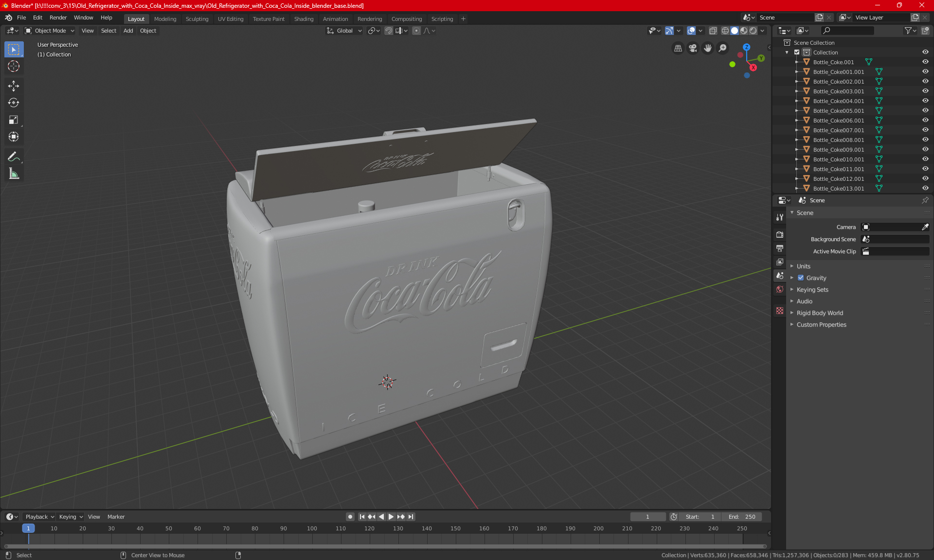Select the Cursor tool in the toolbar

14,67
